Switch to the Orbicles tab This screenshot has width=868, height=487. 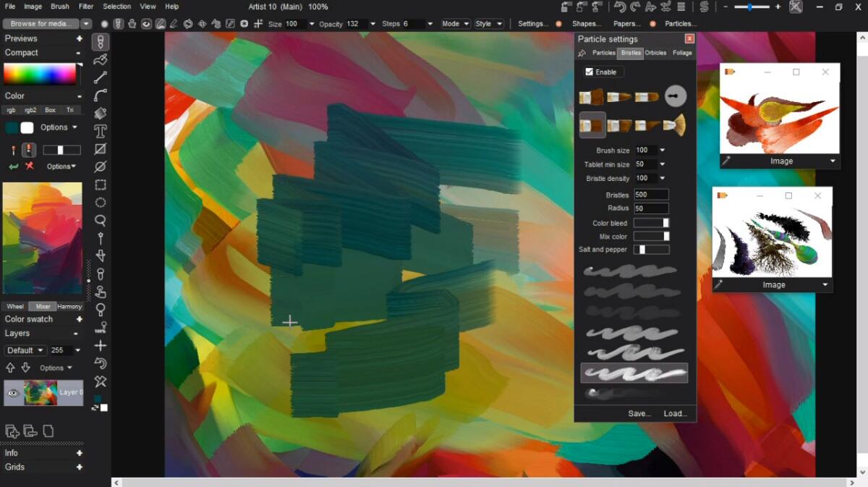coord(655,53)
